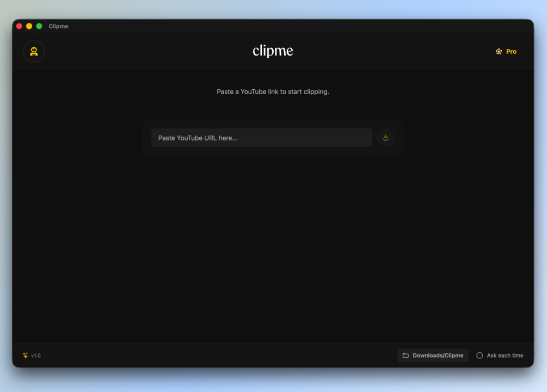The image size is (547, 392).
Task: Maximize Clipme using the green button
Action: [x=39, y=26]
